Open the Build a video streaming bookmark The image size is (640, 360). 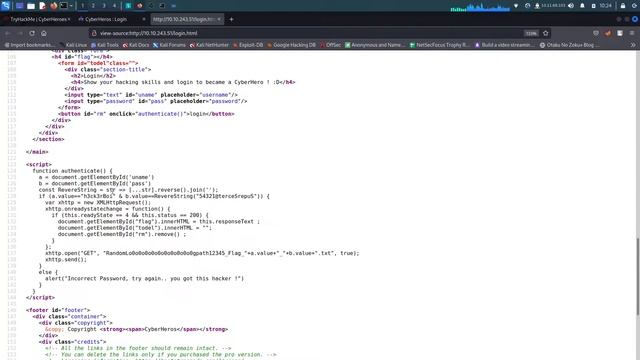point(504,45)
